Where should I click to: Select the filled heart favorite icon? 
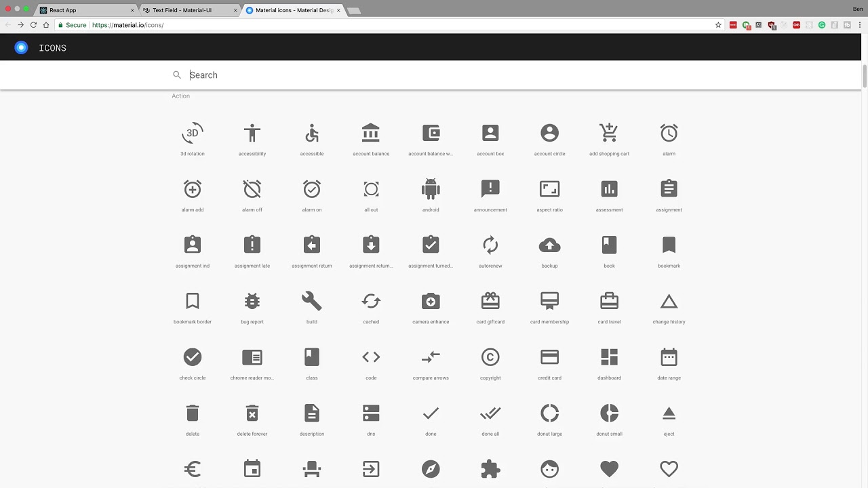609,468
